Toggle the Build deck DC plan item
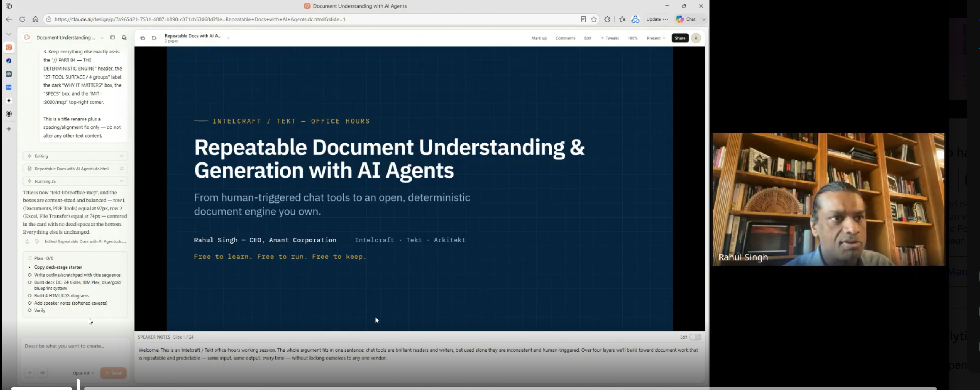This screenshot has height=390, width=980. pyautogui.click(x=30, y=282)
